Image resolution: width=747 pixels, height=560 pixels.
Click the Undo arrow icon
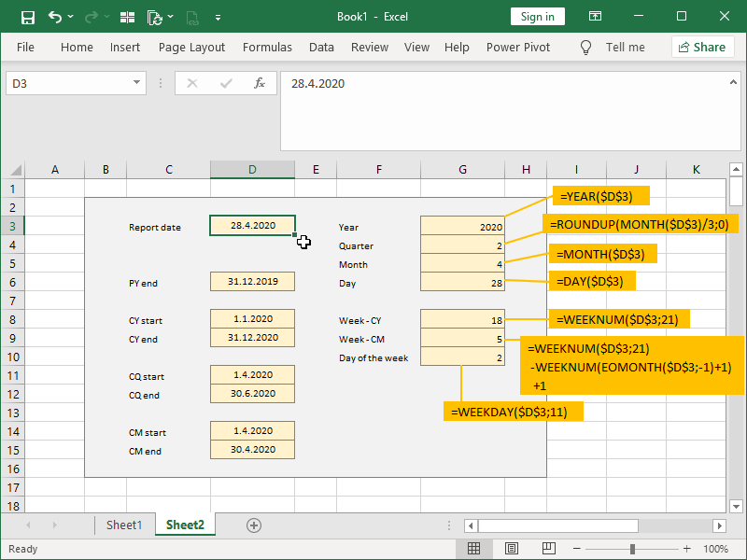click(x=55, y=17)
